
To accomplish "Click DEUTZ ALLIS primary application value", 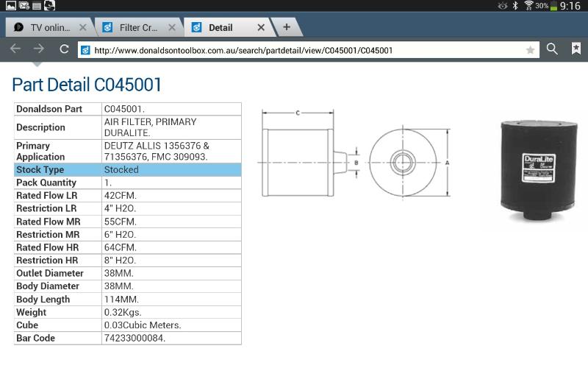I will pos(157,151).
